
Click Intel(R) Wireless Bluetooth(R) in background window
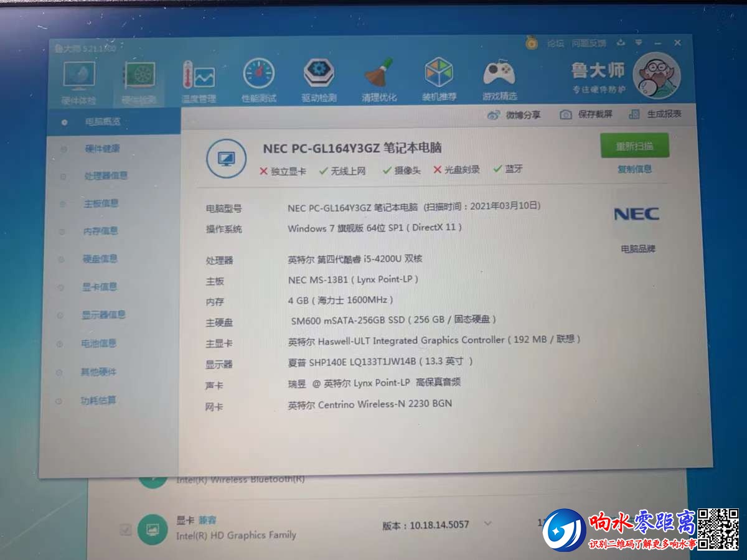pyautogui.click(x=240, y=480)
